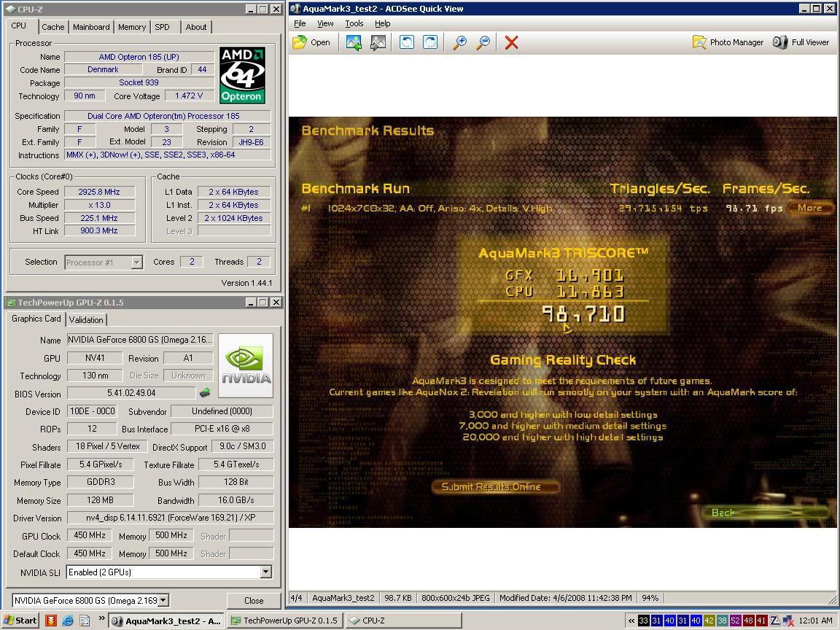840x630 pixels.
Task: Click the 4/4 image counter in status bar
Action: [x=296, y=598]
